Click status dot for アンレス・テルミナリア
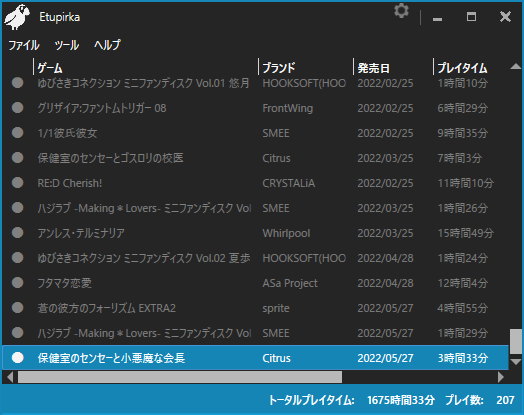524x415 pixels. point(17,233)
